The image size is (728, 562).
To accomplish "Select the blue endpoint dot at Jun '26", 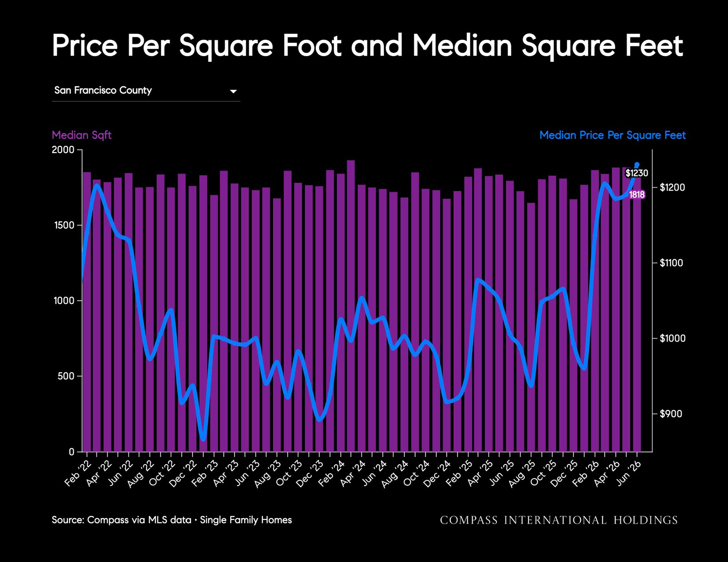I will 637,165.
